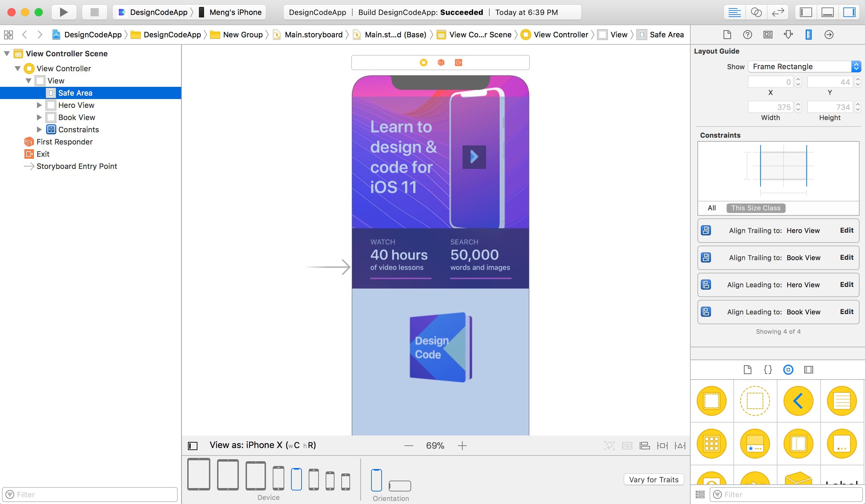Expand the Hero View tree item
Viewport: 865px width, 504px height.
(x=39, y=105)
